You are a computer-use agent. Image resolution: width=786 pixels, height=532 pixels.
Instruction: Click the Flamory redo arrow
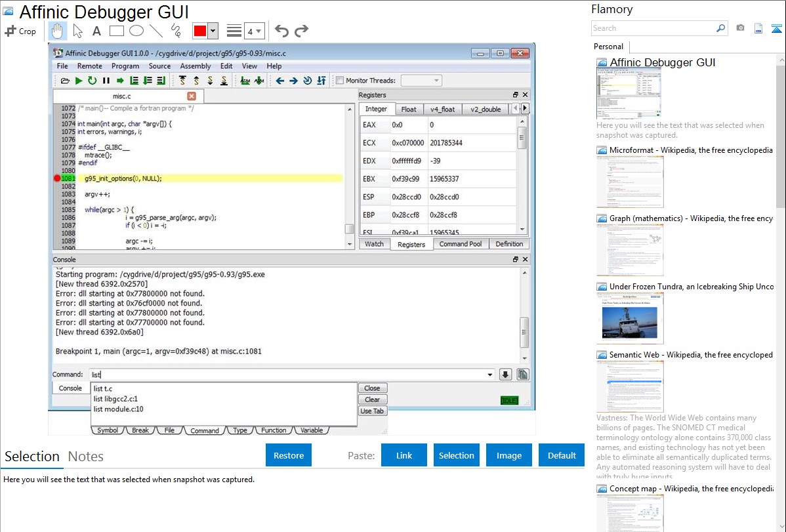pyautogui.click(x=301, y=31)
